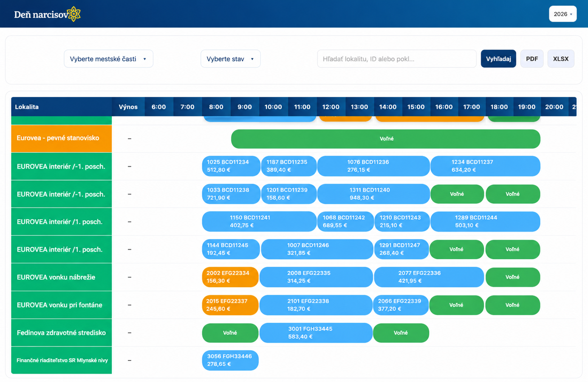Open reservation 1311 BCD11240
This screenshot has width=588, height=382.
click(x=373, y=194)
